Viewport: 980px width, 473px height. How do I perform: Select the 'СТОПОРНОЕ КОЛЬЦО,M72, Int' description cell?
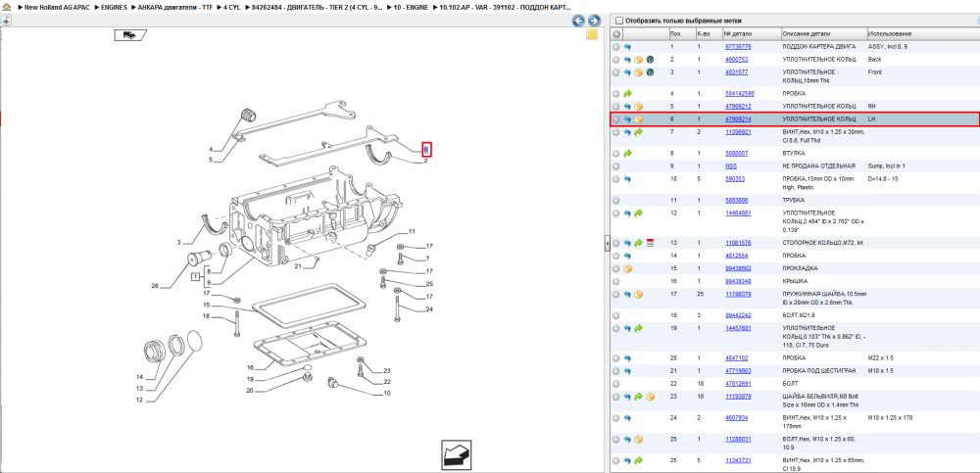point(824,243)
